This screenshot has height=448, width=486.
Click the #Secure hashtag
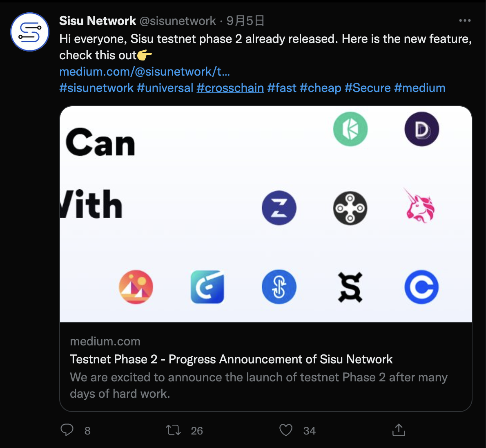pos(368,88)
